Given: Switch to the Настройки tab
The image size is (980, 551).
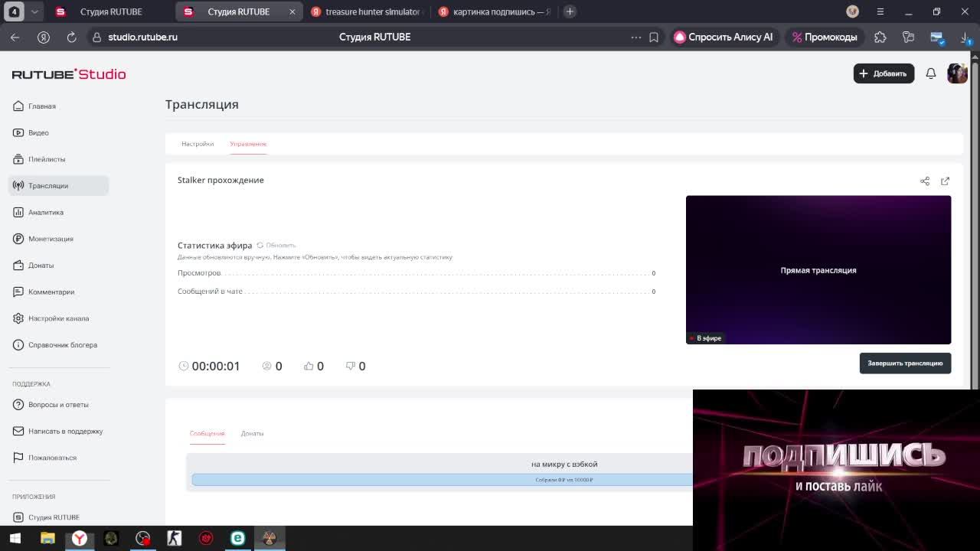Looking at the screenshot, I should [198, 144].
